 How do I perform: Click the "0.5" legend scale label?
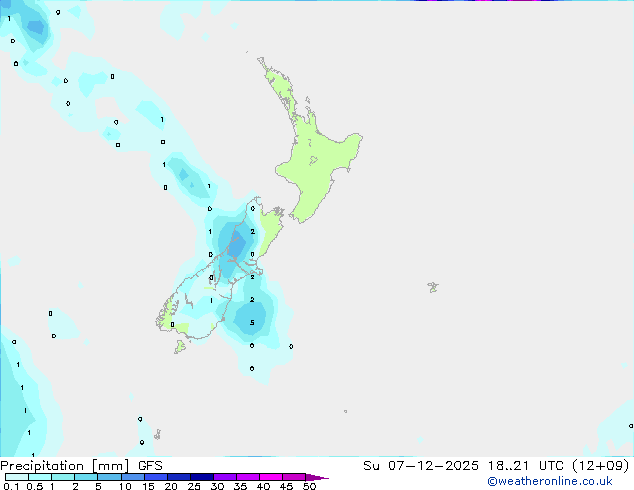[35, 486]
